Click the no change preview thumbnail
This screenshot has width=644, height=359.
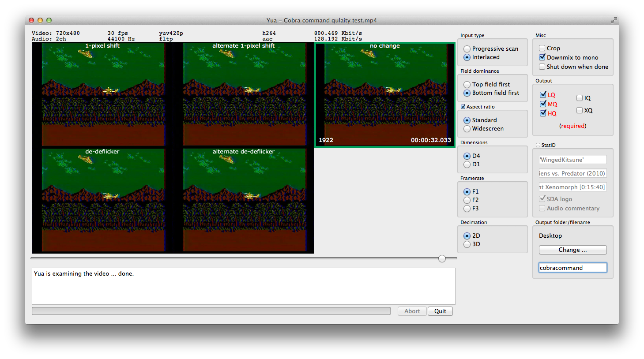point(384,95)
